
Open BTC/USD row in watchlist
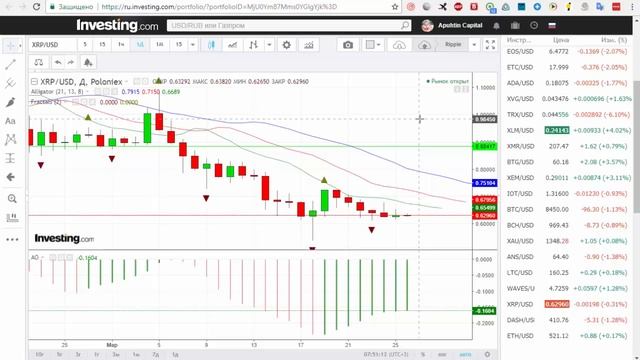point(567,209)
